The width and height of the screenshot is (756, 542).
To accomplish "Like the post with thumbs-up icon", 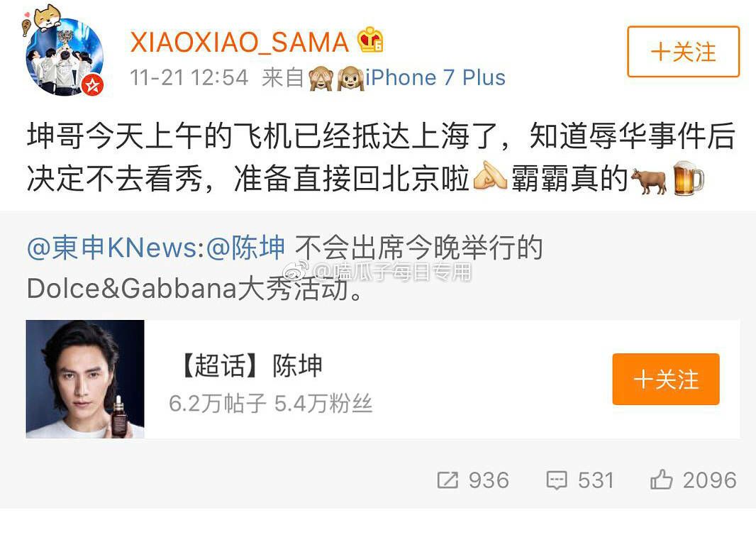I will (x=661, y=480).
